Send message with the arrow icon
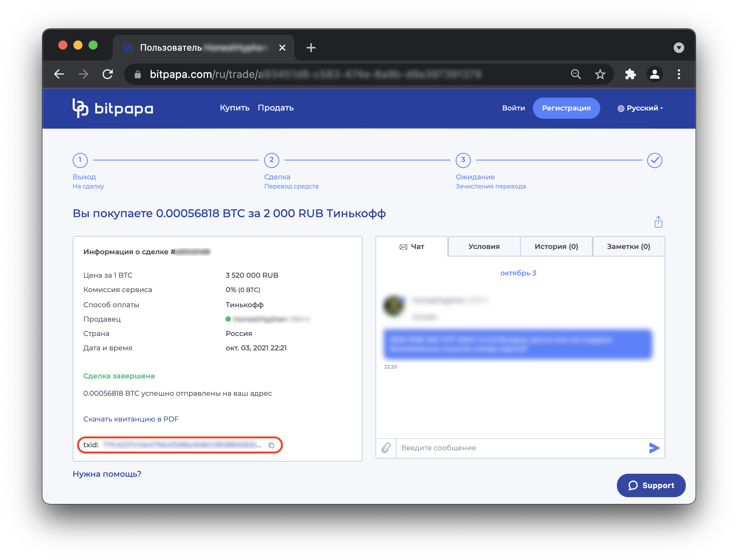 click(654, 448)
